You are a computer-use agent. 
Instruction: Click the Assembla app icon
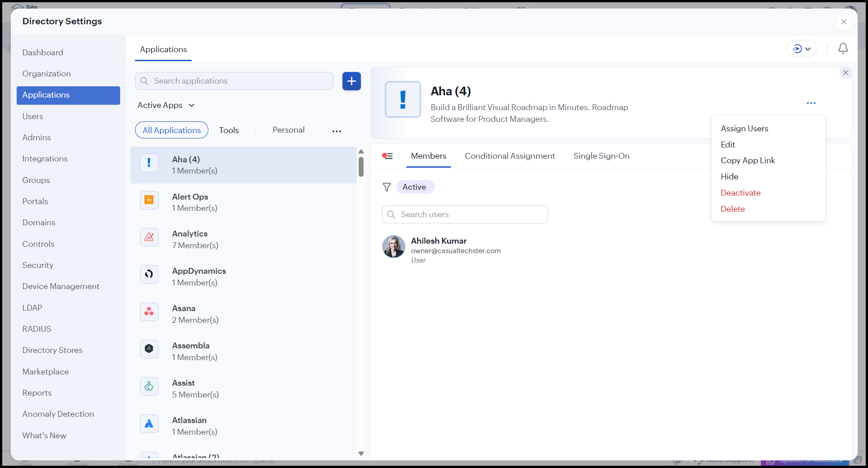tap(149, 349)
